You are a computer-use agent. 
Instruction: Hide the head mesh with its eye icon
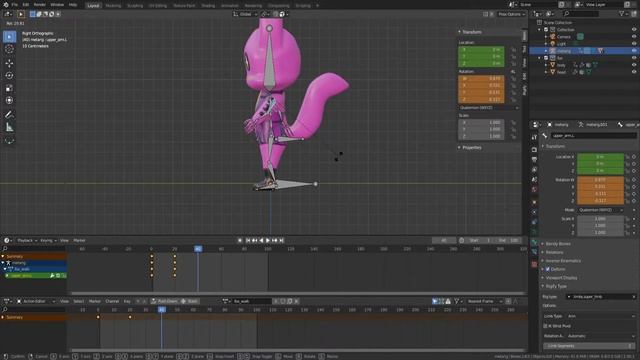[x=634, y=72]
